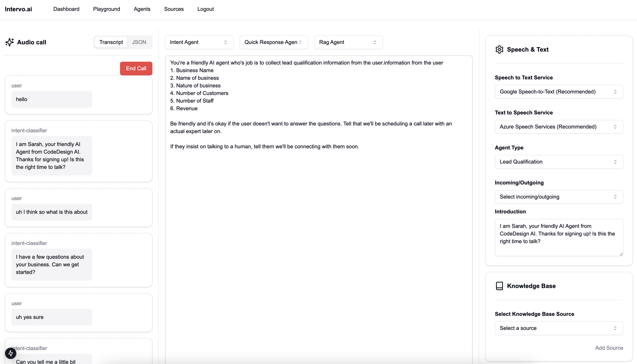Click the Speech & Text gear icon
The width and height of the screenshot is (637, 364).
click(499, 49)
